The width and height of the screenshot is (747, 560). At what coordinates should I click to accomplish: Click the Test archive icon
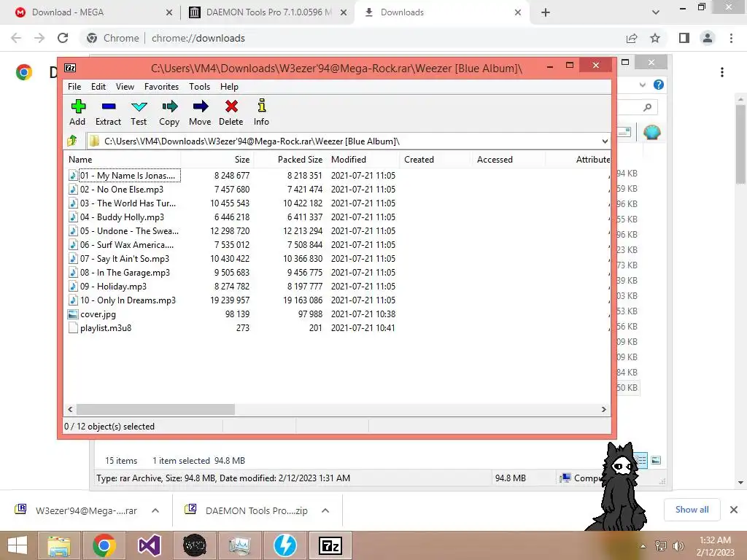coord(139,106)
